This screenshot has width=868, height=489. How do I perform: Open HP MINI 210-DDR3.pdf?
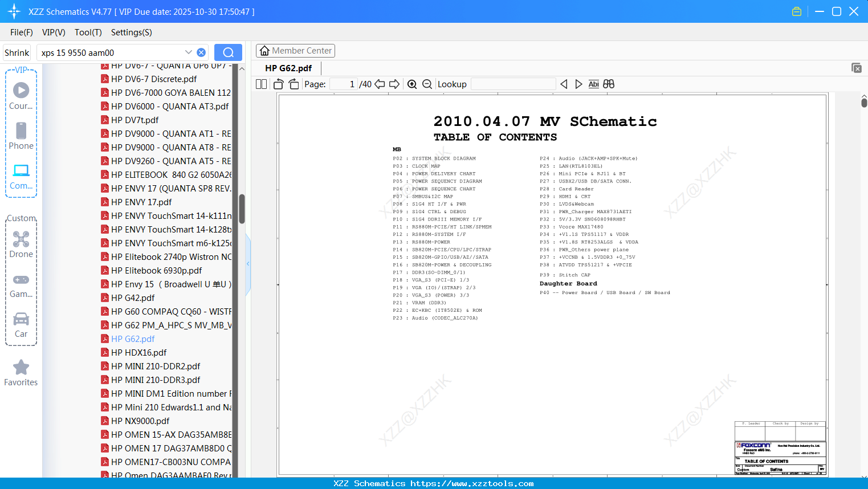156,380
